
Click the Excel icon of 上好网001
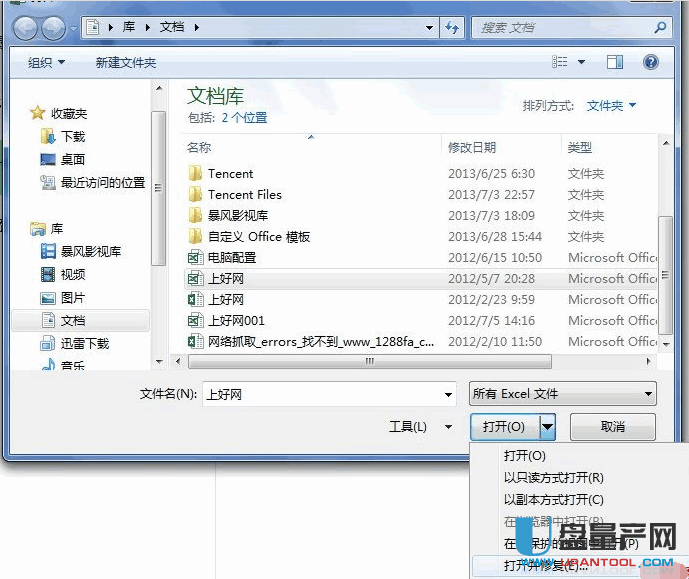pos(196,321)
